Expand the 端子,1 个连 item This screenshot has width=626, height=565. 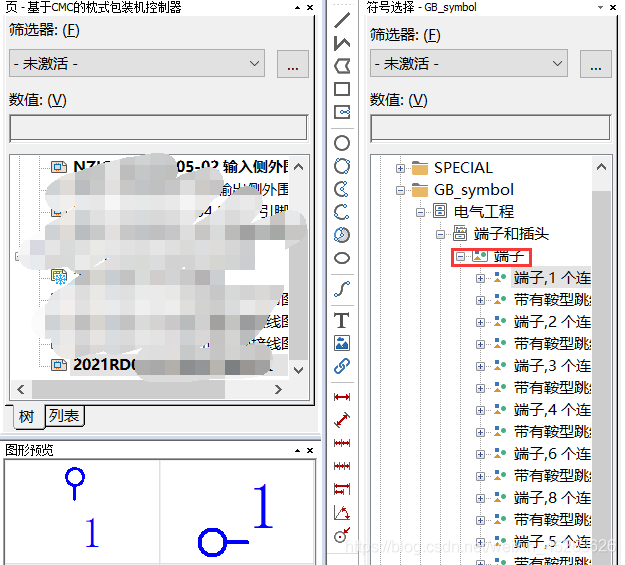coord(480,278)
